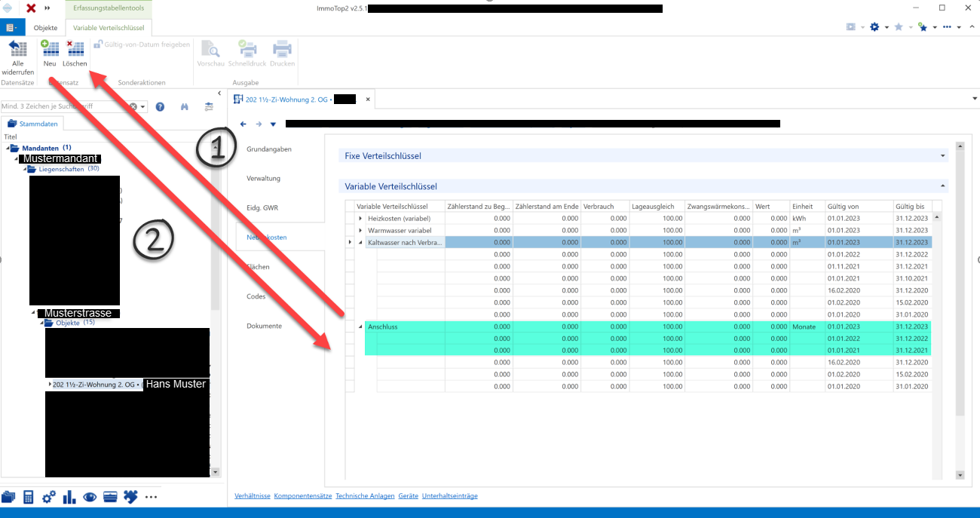Clear the search field with the X icon

click(x=133, y=106)
